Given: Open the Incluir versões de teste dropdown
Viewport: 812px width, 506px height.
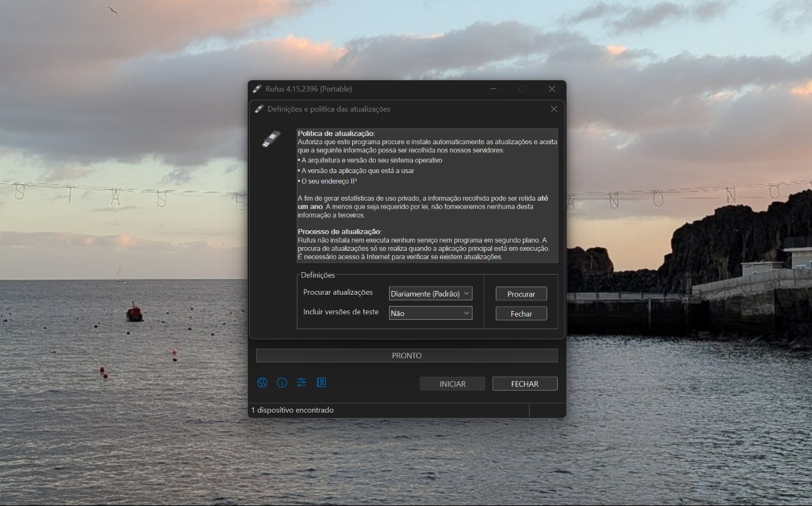Looking at the screenshot, I should [430, 313].
